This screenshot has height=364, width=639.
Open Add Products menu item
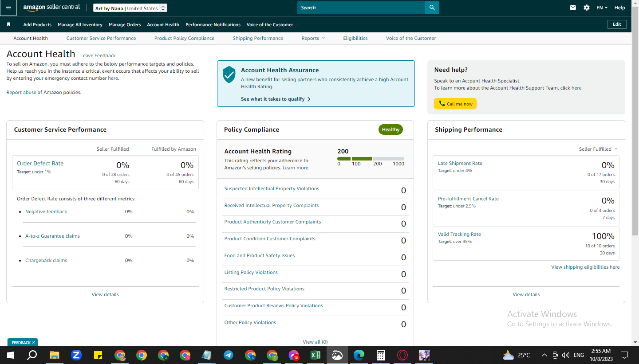point(37,24)
